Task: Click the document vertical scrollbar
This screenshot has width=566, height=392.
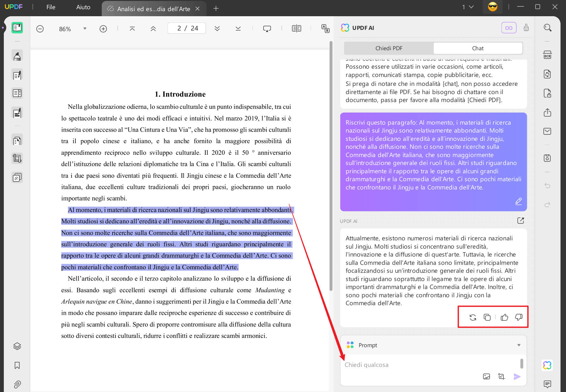Action: [x=331, y=165]
